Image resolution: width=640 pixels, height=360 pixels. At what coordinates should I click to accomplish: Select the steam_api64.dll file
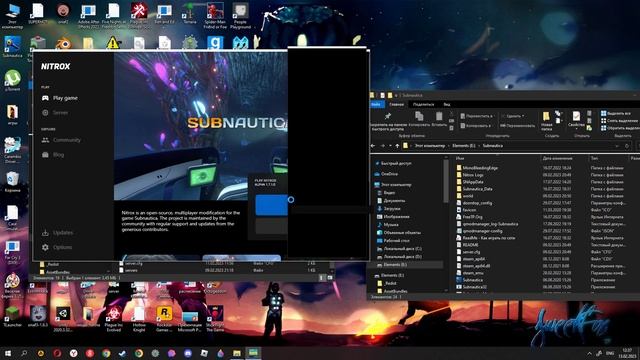[476, 266]
